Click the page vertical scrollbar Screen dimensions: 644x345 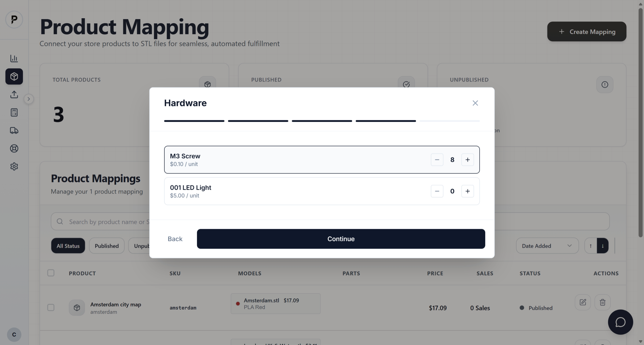coord(640,122)
